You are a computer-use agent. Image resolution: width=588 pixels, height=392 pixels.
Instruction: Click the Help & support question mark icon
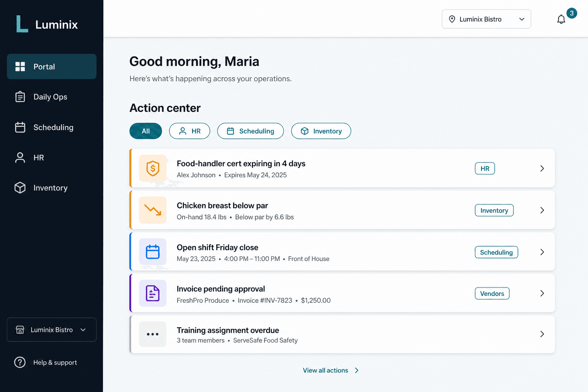20,362
